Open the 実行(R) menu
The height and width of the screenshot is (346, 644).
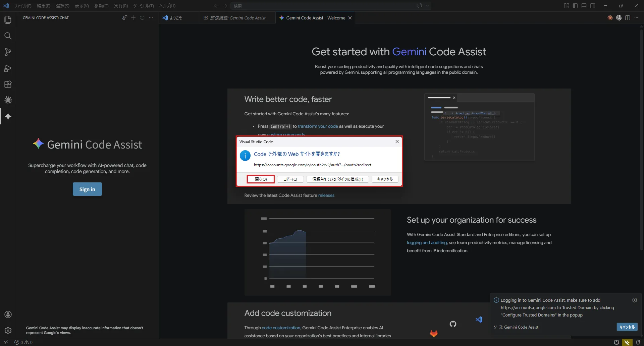[121, 6]
